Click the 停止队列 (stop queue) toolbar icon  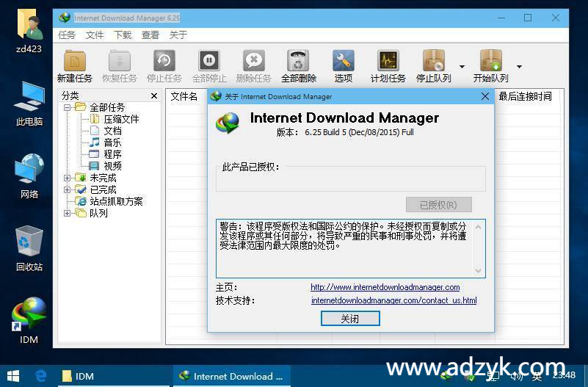tap(434, 66)
